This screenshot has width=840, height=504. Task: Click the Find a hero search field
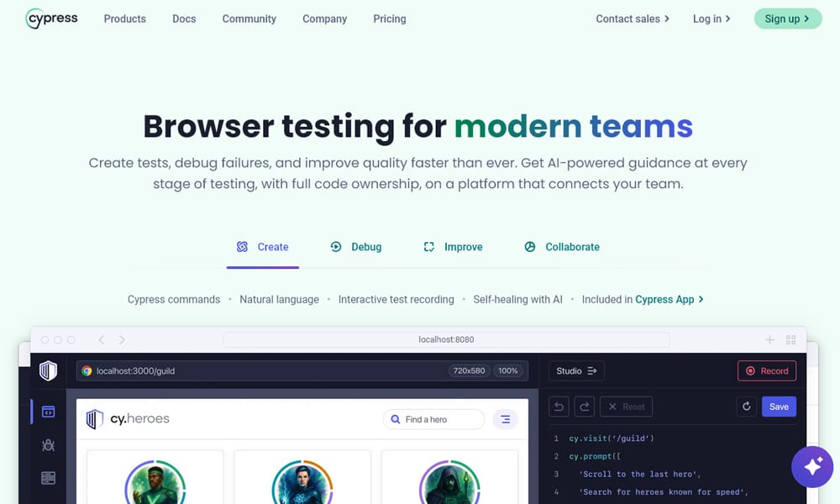tap(433, 419)
